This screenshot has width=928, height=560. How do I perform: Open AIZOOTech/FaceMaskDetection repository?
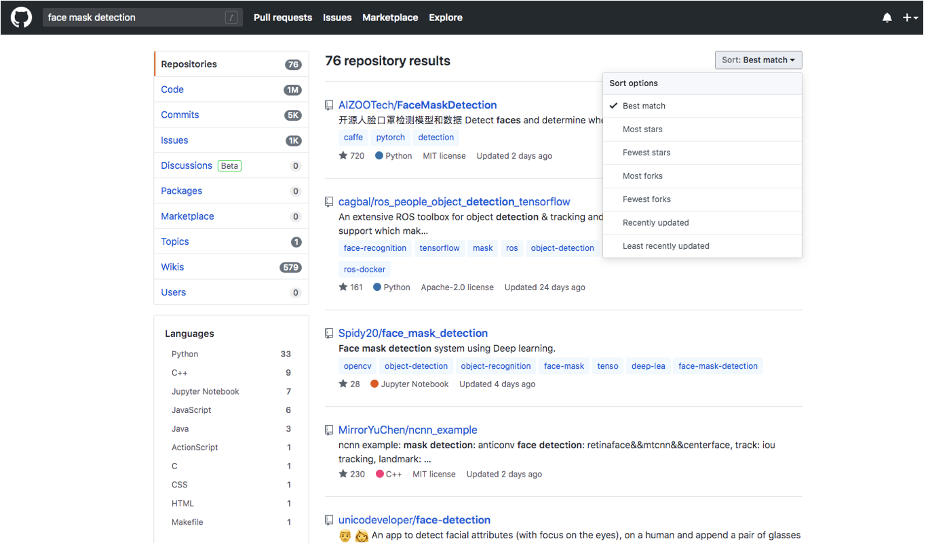[417, 105]
